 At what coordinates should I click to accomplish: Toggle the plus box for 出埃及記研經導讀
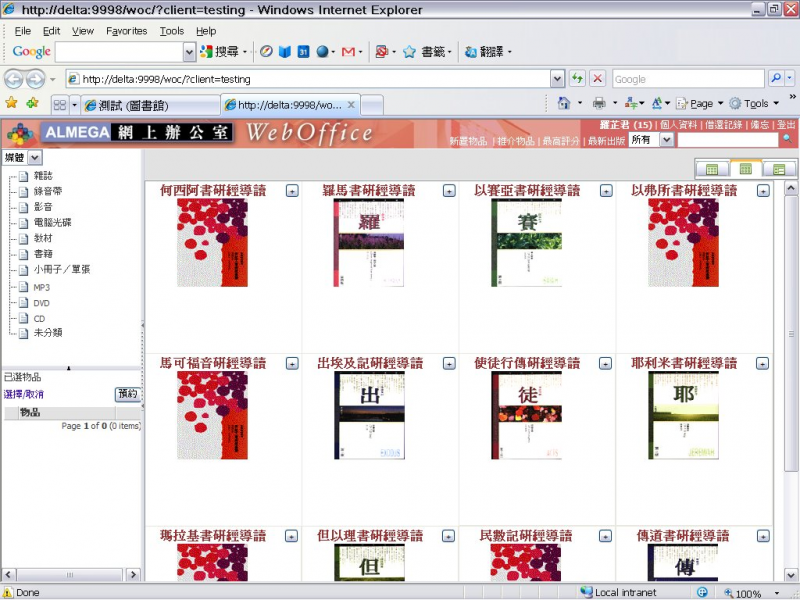click(x=449, y=364)
